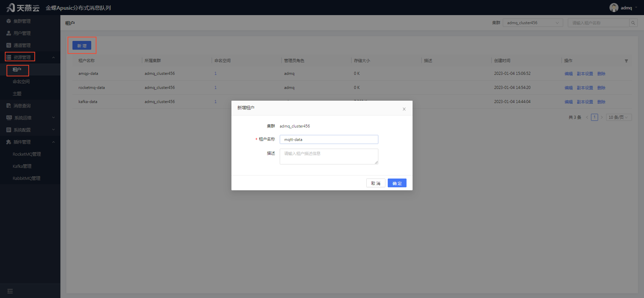Click 副本设置 for rocketmq-data row

(x=585, y=88)
